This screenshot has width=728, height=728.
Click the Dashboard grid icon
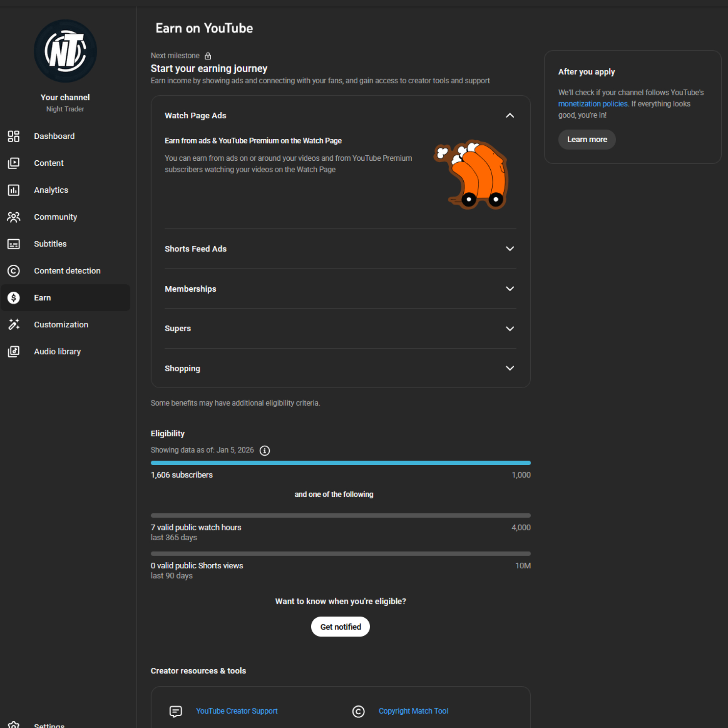tap(14, 136)
